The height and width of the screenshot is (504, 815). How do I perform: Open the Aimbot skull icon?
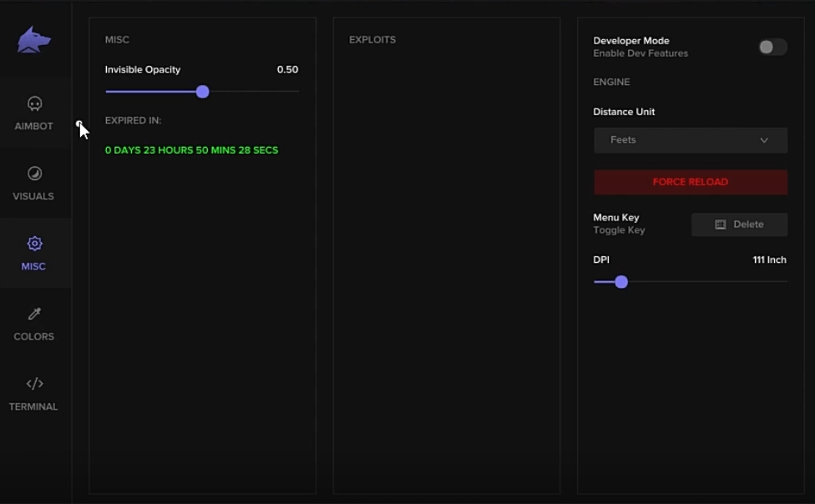(35, 104)
